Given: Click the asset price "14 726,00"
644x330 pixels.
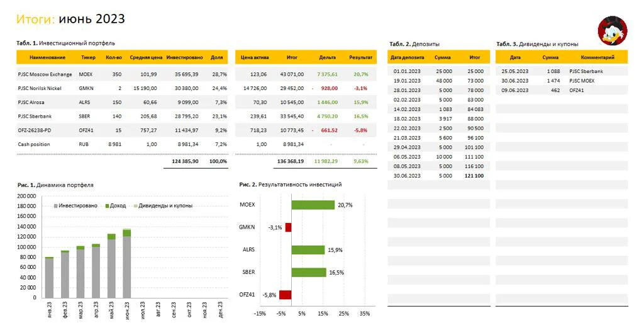Looking at the screenshot, I should coord(255,88).
